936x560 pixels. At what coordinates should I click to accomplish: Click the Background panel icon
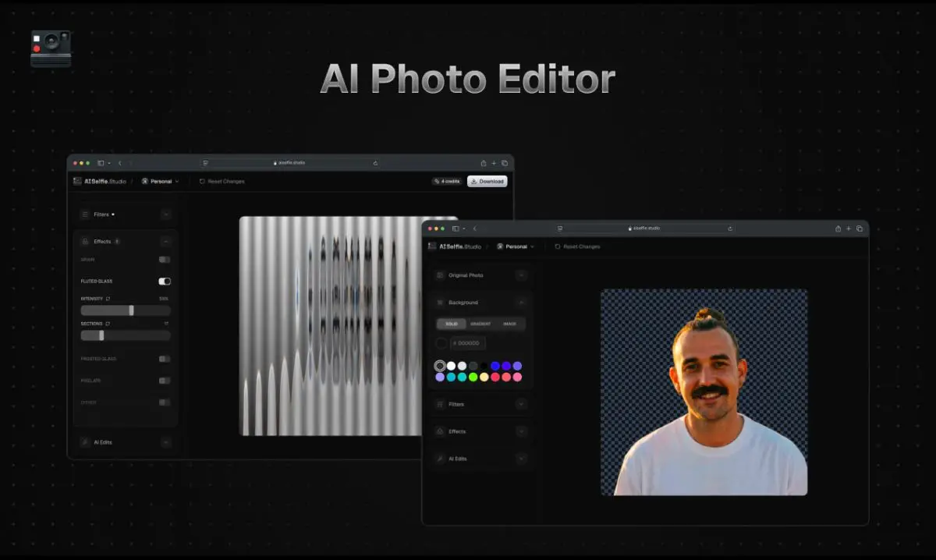[x=439, y=302]
